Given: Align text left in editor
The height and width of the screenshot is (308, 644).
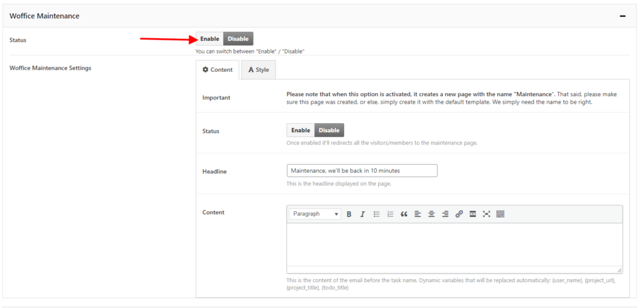Looking at the screenshot, I should coord(418,214).
